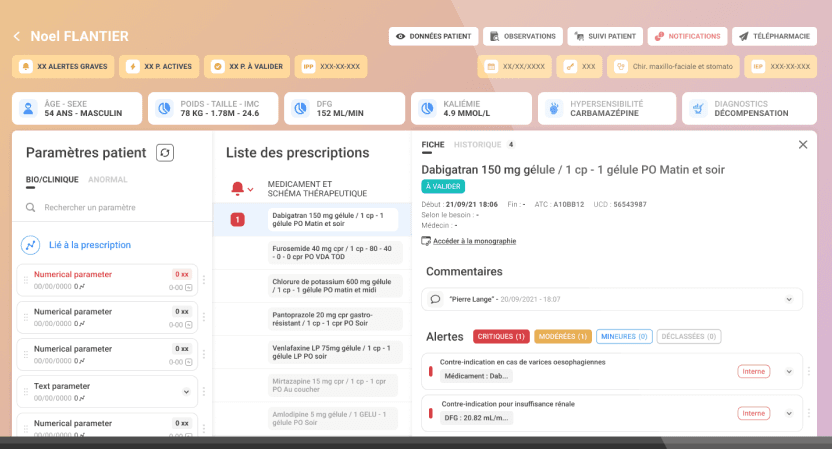Screen dimensions: 832x449
Task: Select the Amlodipine 5 mg gélule prescription
Action: pos(333,419)
